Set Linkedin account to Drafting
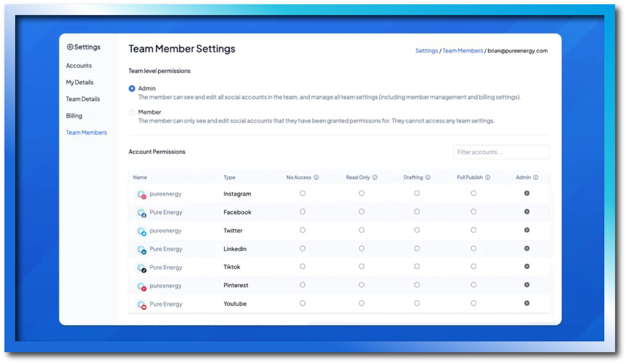 click(x=417, y=248)
